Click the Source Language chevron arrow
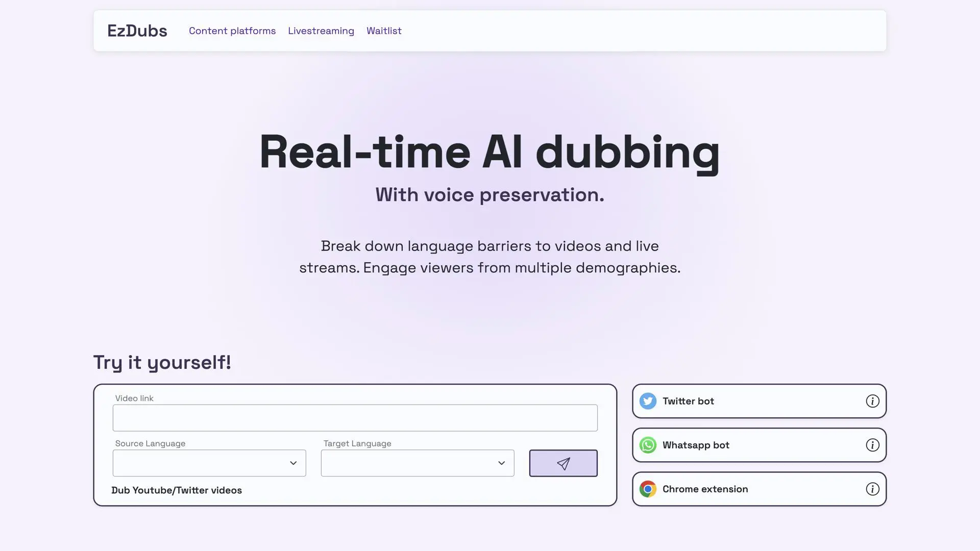The width and height of the screenshot is (980, 551). tap(293, 463)
